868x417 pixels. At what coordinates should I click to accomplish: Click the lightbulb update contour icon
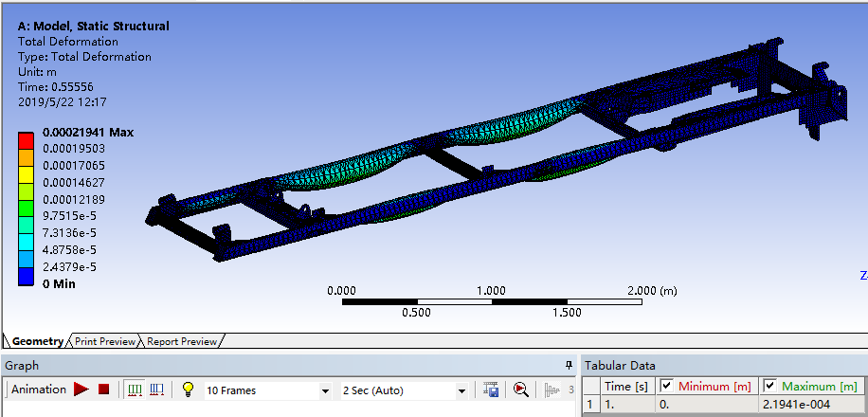click(189, 390)
